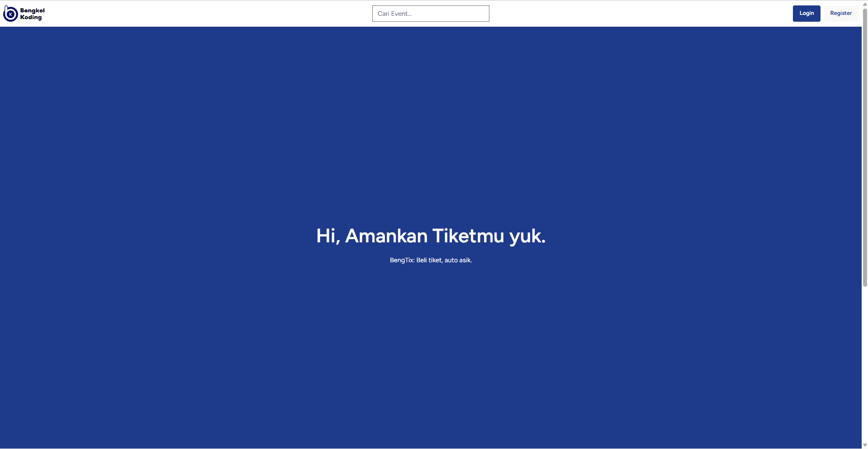
Task: Click the scrollbar up arrow
Action: point(865,4)
